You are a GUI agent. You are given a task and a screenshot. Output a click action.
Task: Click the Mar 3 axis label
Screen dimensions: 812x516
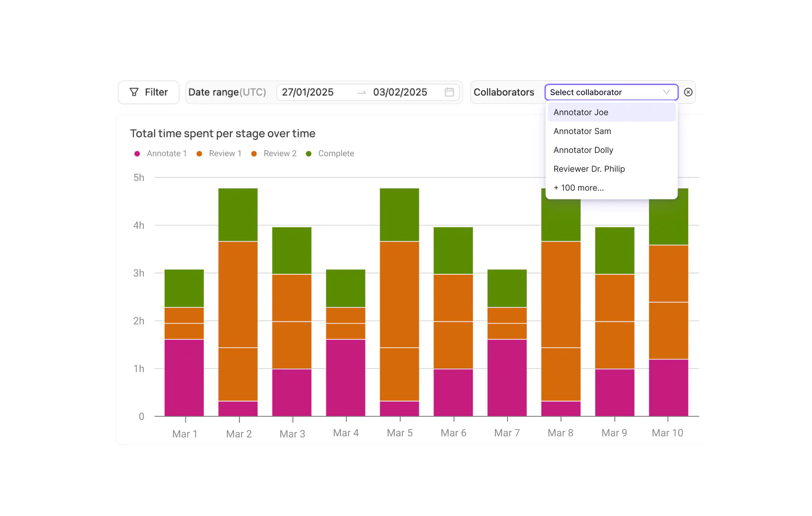[292, 434]
